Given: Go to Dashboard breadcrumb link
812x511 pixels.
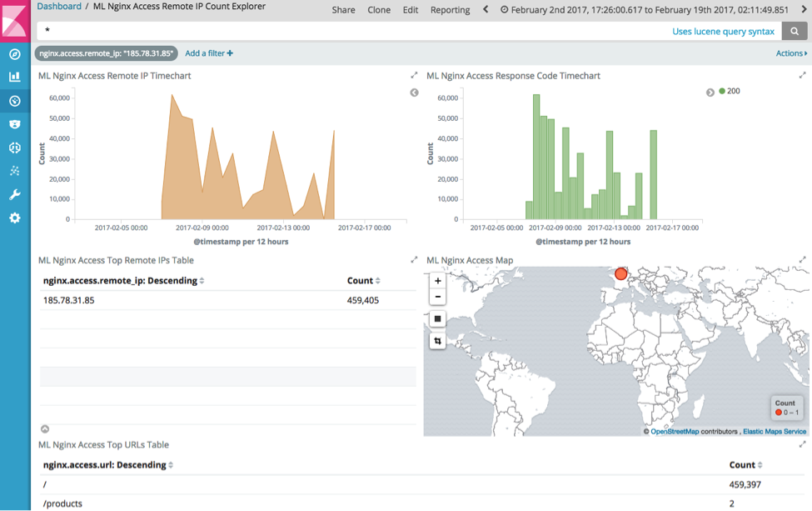Looking at the screenshot, I should [59, 6].
